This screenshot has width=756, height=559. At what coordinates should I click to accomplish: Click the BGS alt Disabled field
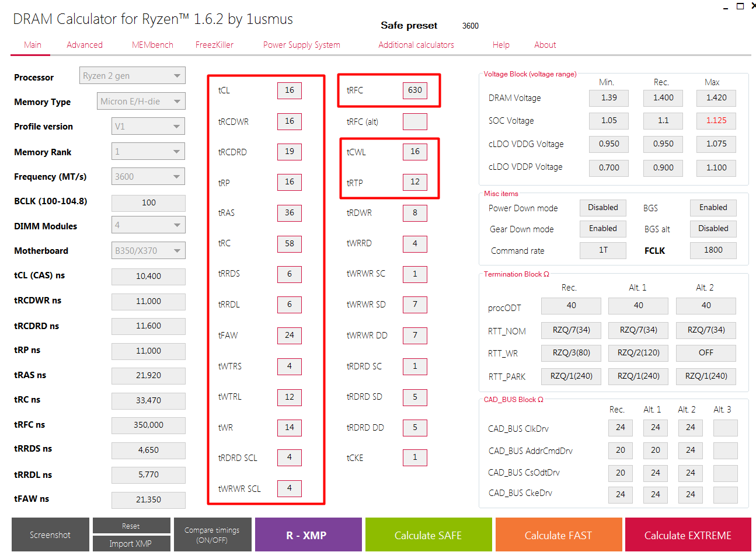pyautogui.click(x=713, y=229)
